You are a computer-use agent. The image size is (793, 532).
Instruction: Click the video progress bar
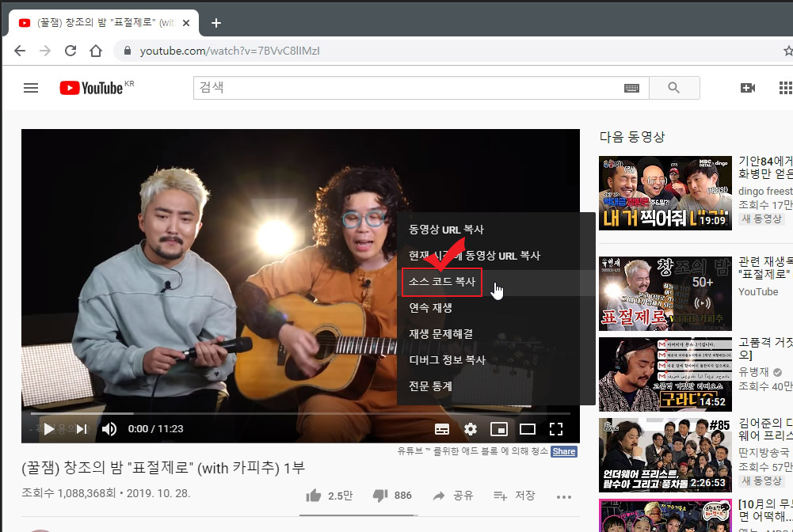pyautogui.click(x=300, y=413)
